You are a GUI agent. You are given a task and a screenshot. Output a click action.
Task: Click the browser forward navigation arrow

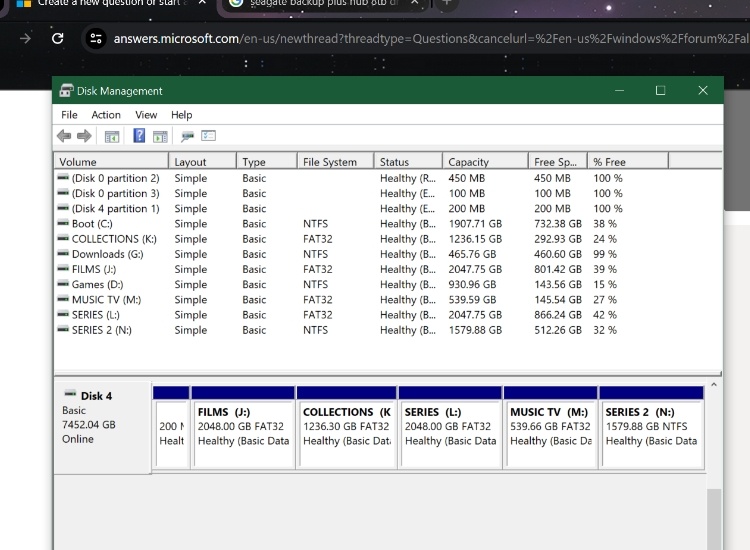pyautogui.click(x=25, y=38)
